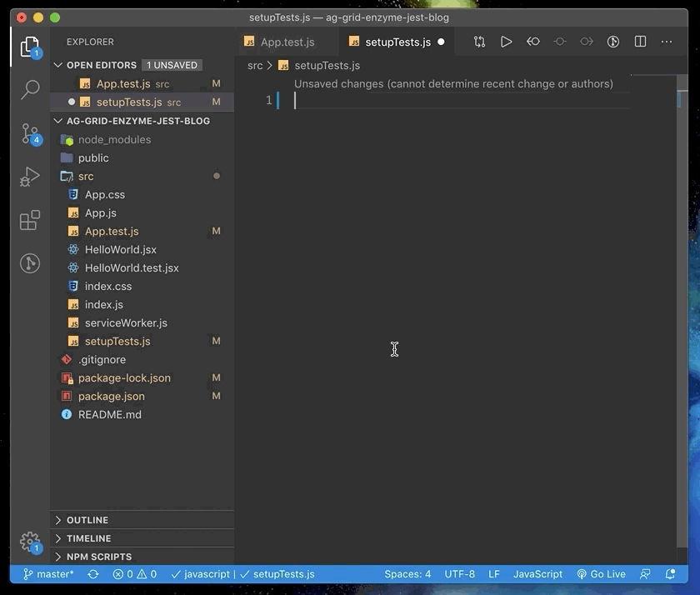Switch to the App.test.js tab
This screenshot has width=700, height=595.
coord(286,42)
